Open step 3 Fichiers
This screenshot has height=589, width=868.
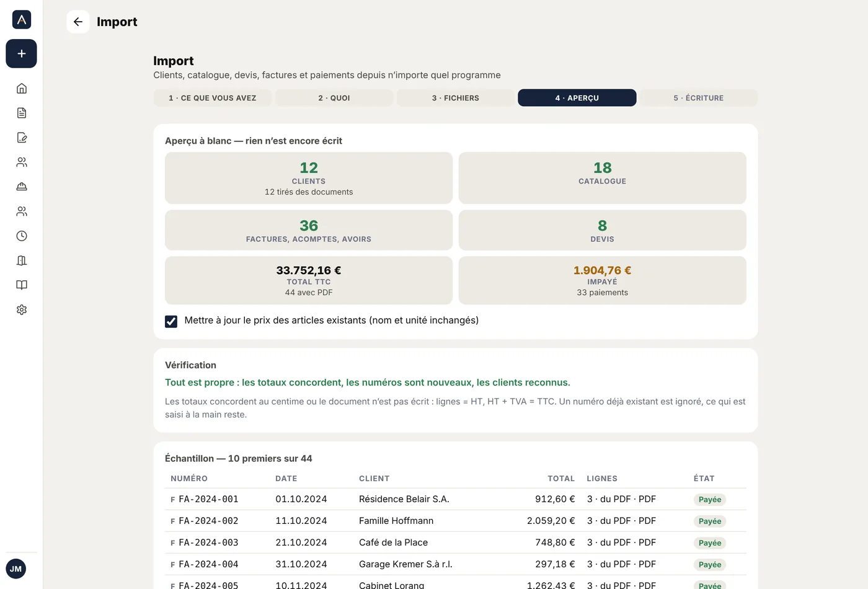tap(456, 98)
